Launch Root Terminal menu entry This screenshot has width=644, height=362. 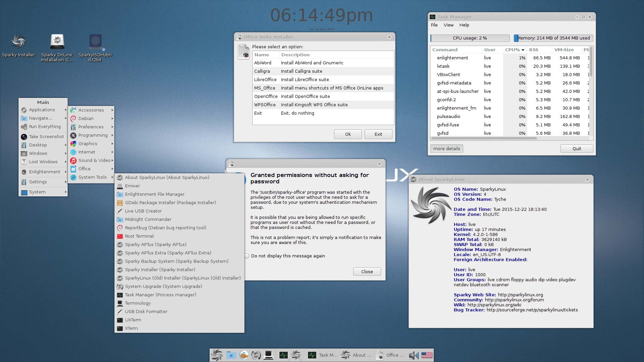tap(179, 236)
